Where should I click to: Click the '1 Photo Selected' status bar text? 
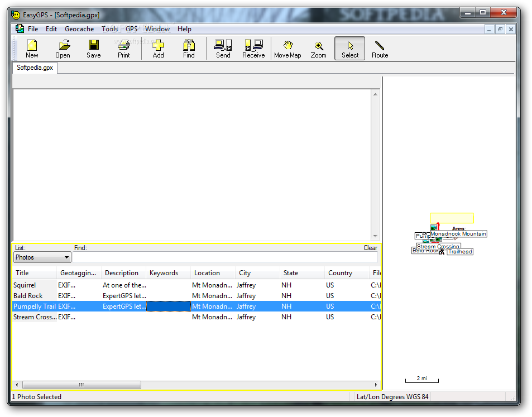37,397
